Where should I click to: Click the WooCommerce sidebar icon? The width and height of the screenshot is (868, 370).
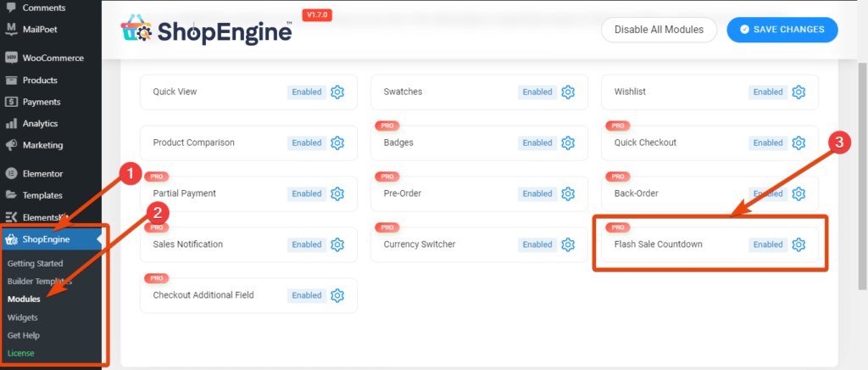coord(10,59)
